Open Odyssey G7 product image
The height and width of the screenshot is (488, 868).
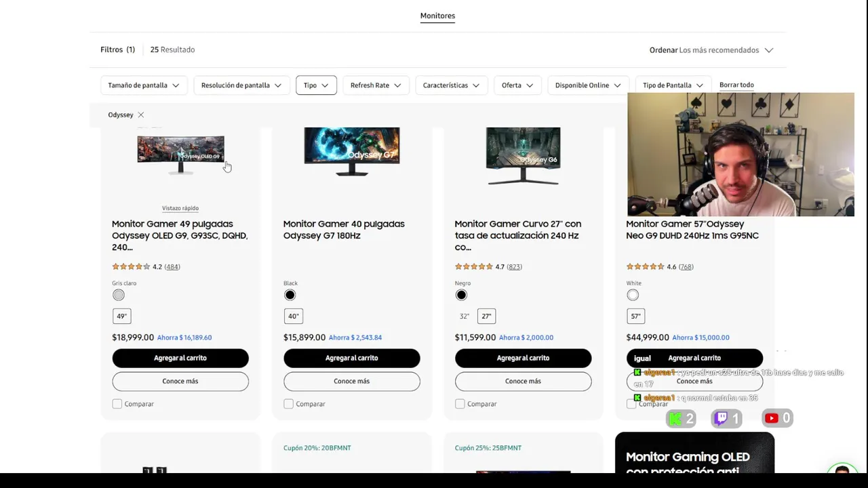click(352, 152)
